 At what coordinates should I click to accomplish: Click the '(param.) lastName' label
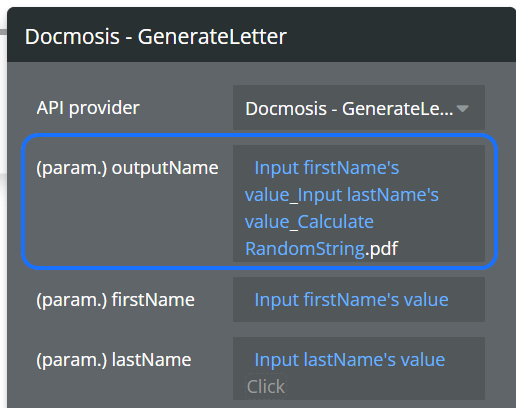[114, 360]
